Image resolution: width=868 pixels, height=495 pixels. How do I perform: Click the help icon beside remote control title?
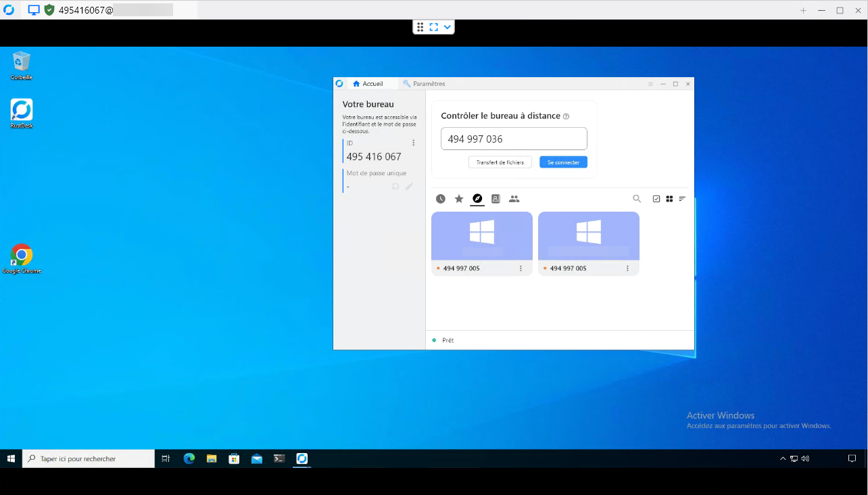[566, 116]
